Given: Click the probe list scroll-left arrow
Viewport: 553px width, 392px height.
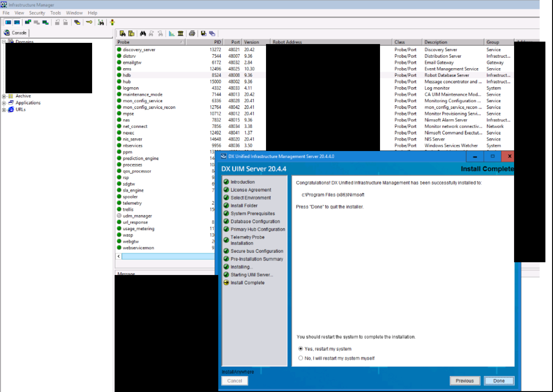Looking at the screenshot, I should click(119, 256).
